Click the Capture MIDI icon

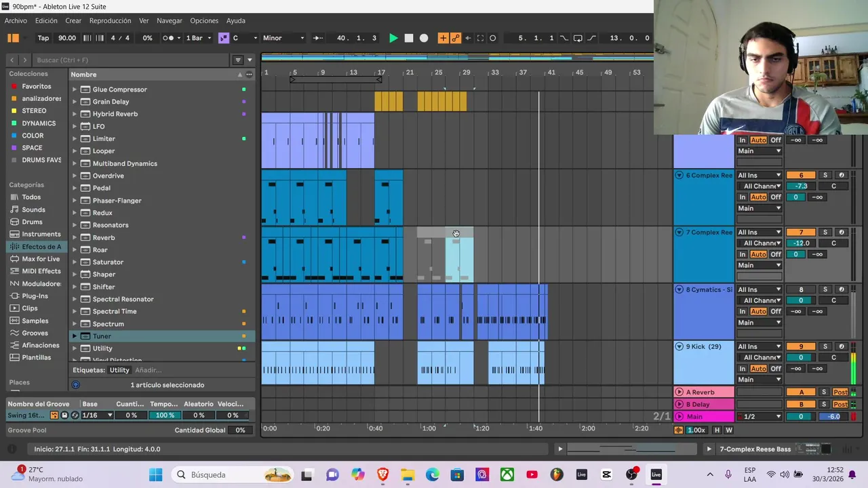[x=480, y=38]
